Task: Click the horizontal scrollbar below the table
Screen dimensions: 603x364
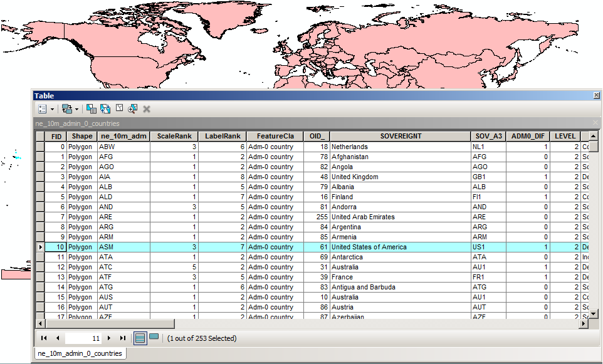Action: (107, 324)
